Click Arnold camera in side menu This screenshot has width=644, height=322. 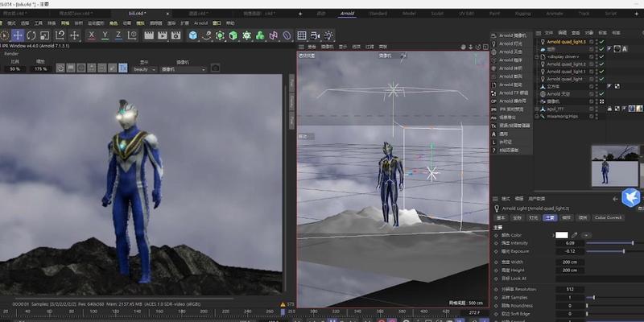(x=512, y=35)
